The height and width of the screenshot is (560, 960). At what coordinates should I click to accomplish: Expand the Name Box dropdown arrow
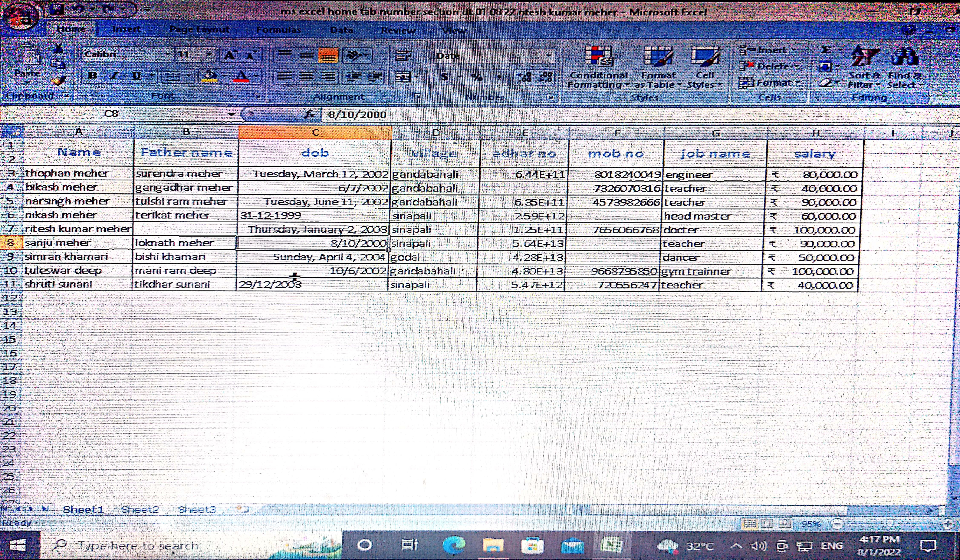[231, 114]
